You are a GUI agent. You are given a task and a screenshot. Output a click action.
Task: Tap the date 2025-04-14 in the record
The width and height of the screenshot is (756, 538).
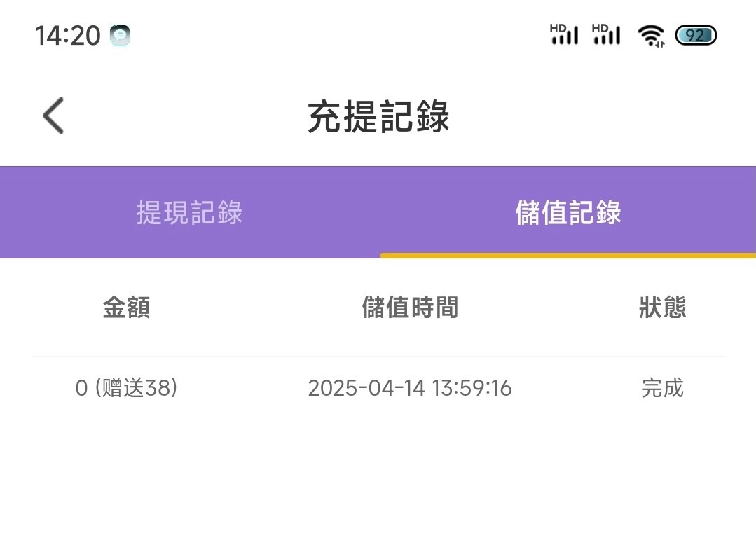coord(366,388)
